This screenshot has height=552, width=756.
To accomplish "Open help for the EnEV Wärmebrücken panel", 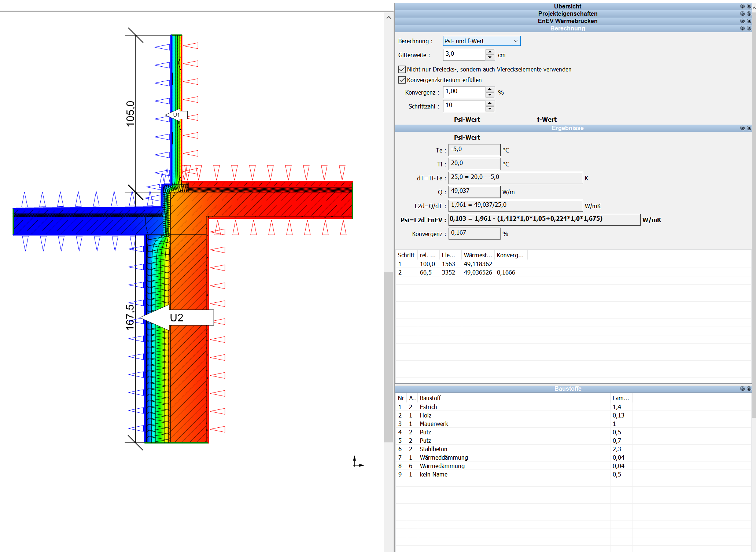I will click(x=743, y=21).
